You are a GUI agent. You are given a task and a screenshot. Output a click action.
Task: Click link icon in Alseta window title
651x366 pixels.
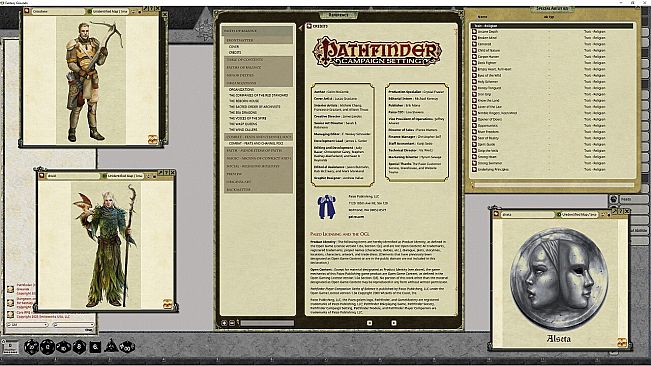(x=496, y=215)
